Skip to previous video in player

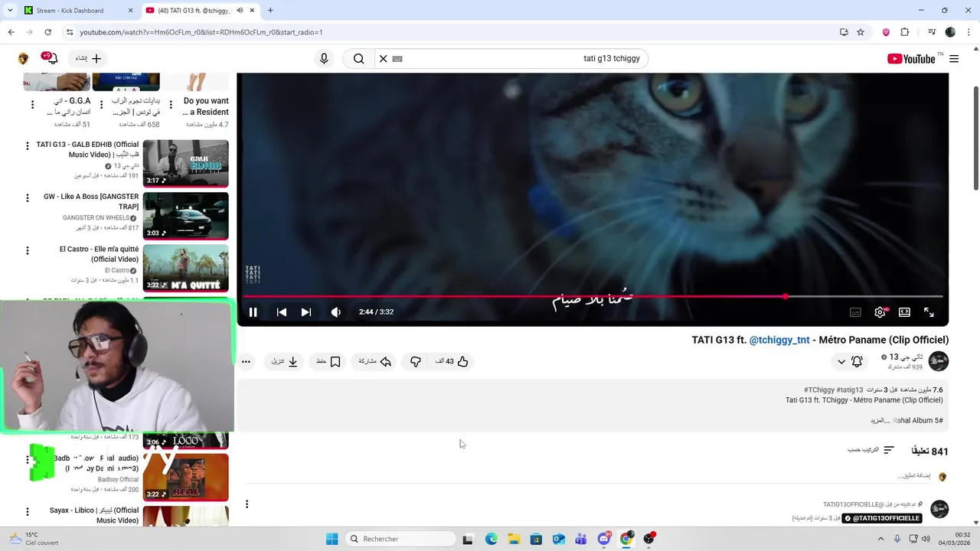(282, 312)
